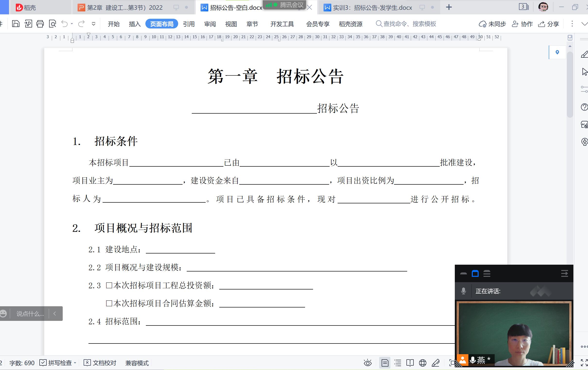Expand the Undo history dropdown arrow

point(72,24)
